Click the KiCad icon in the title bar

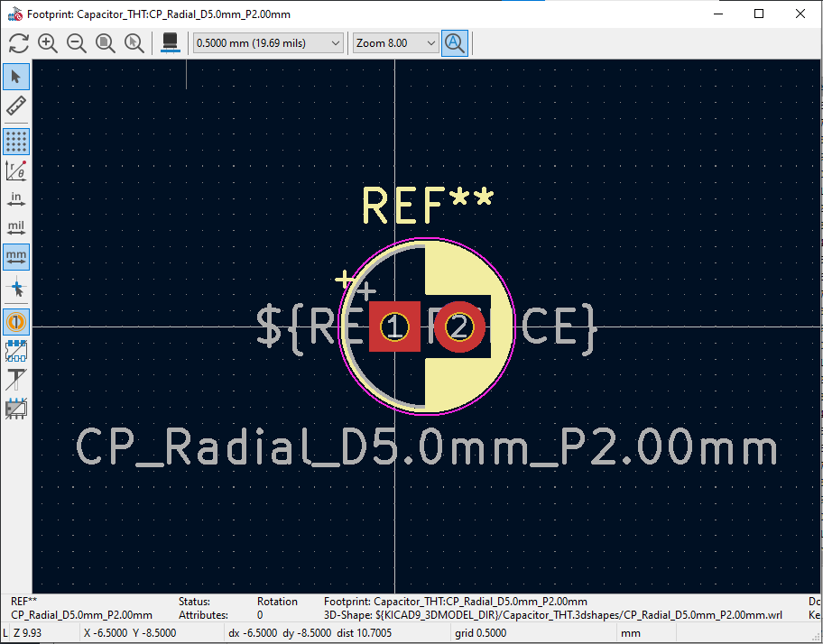pyautogui.click(x=15, y=14)
